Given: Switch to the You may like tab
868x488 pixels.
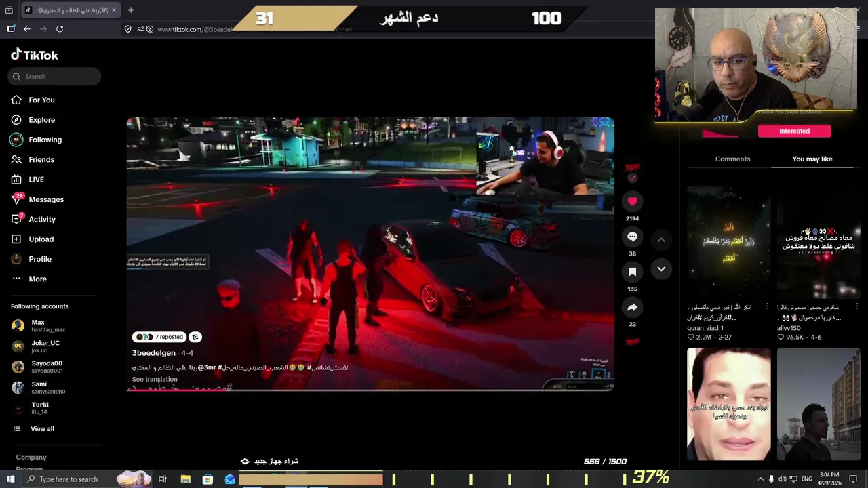Looking at the screenshot, I should (x=812, y=159).
